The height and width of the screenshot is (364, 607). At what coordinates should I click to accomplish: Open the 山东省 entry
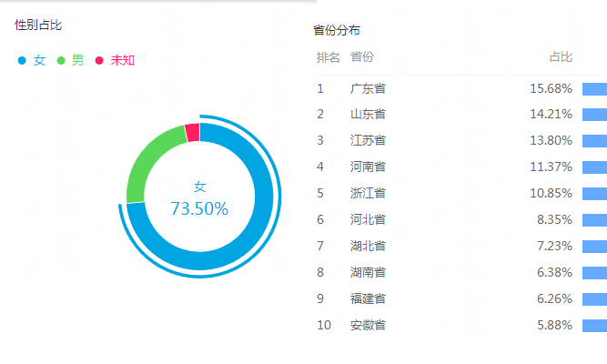tap(368, 114)
